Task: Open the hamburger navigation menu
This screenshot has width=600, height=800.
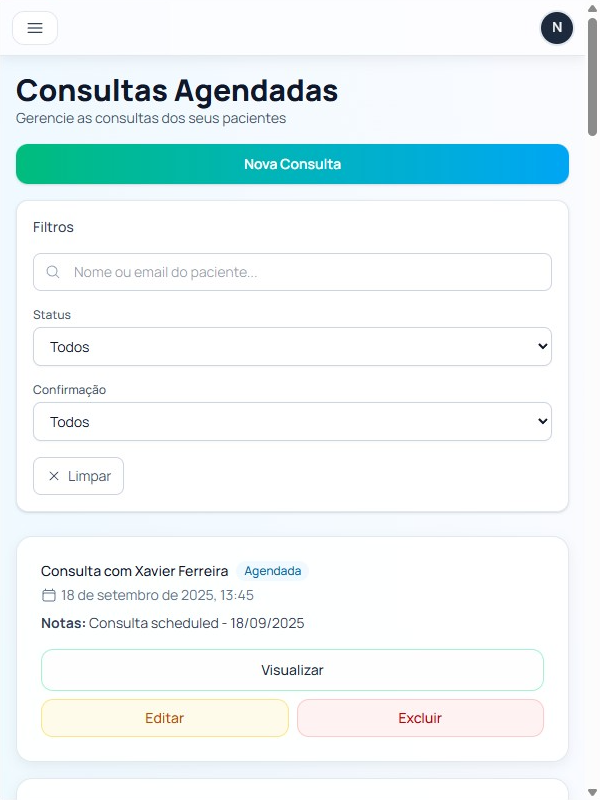Action: [x=34, y=27]
